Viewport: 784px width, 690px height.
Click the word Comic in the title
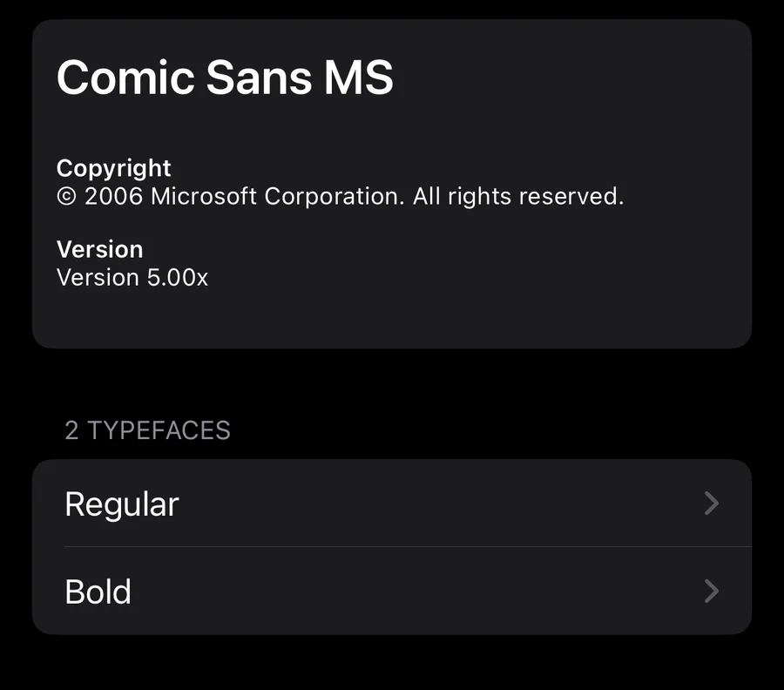(125, 78)
